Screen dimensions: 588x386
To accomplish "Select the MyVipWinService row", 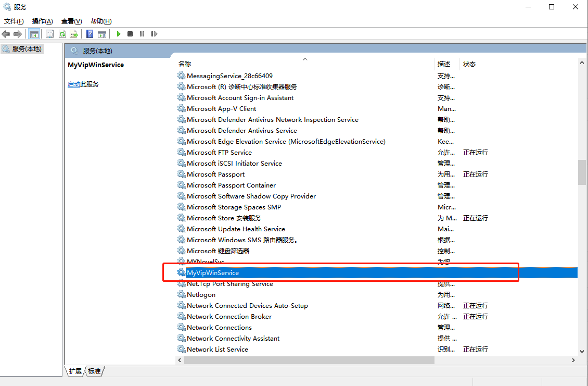I will [x=377, y=273].
